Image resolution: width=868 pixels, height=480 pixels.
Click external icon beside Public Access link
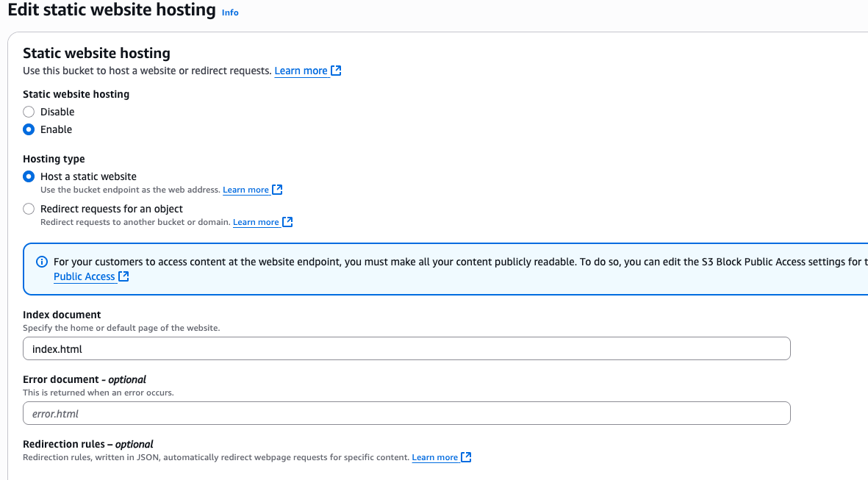tap(123, 276)
